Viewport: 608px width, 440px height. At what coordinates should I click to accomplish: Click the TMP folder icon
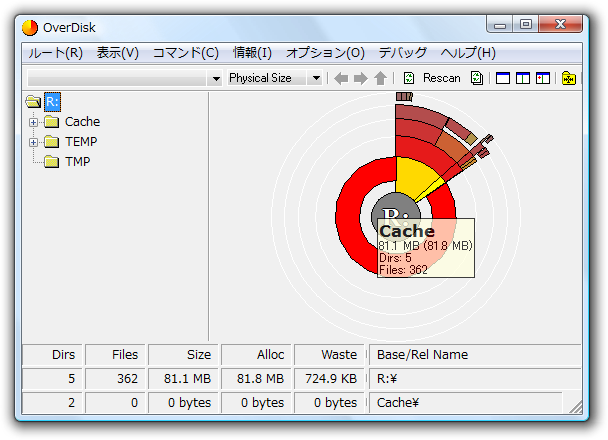tap(51, 162)
